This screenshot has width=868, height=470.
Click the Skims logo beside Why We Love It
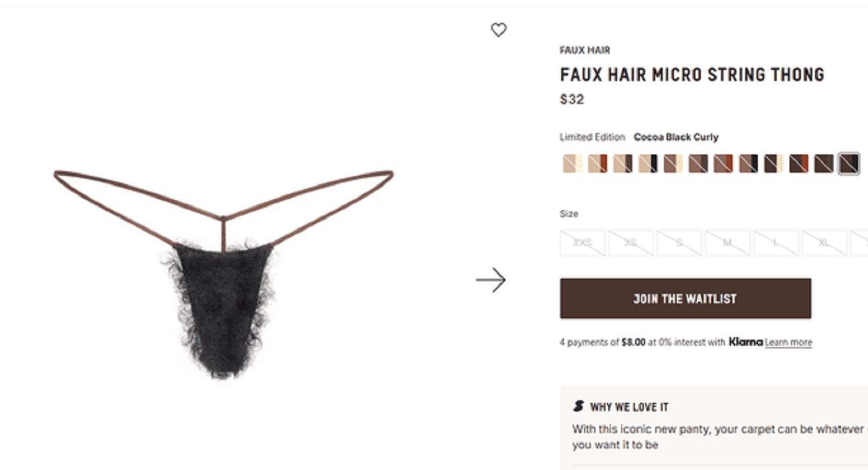click(x=578, y=406)
